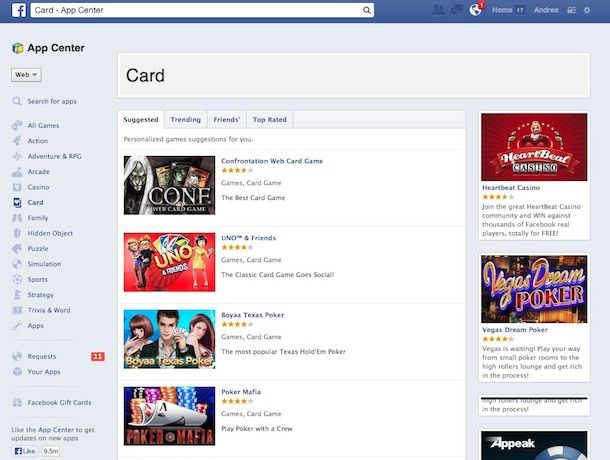Click the Card page heading

click(x=145, y=75)
